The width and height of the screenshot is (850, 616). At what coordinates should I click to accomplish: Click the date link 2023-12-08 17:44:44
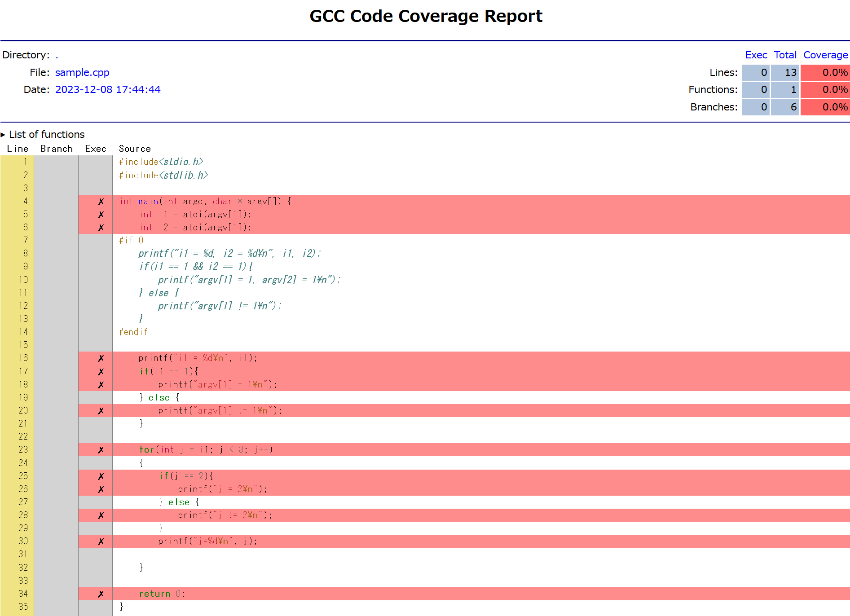pyautogui.click(x=108, y=89)
